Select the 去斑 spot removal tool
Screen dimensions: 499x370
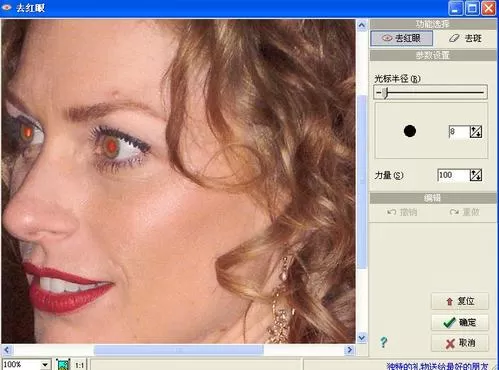point(465,38)
